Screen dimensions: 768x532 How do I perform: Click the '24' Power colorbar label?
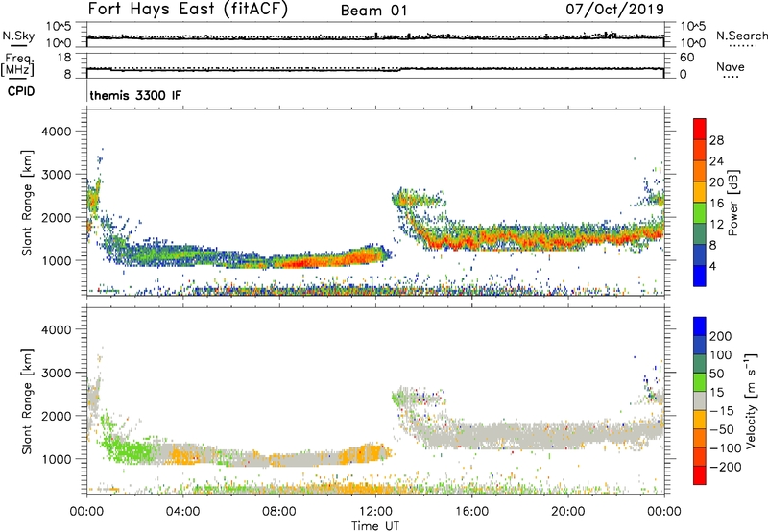(716, 161)
